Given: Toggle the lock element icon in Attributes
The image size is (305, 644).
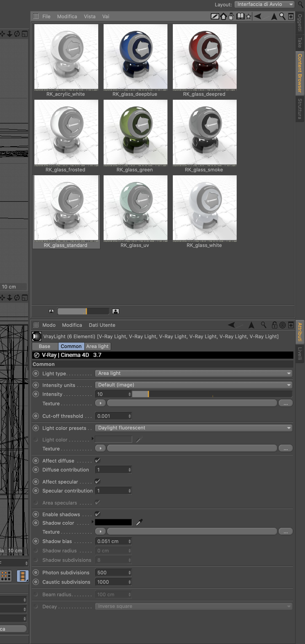Looking at the screenshot, I should (274, 325).
